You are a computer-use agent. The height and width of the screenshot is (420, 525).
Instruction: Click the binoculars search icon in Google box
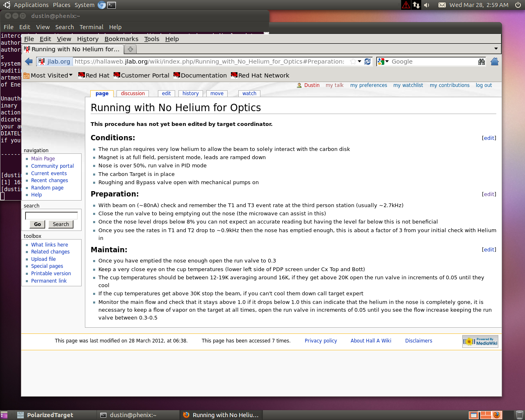pos(482,62)
